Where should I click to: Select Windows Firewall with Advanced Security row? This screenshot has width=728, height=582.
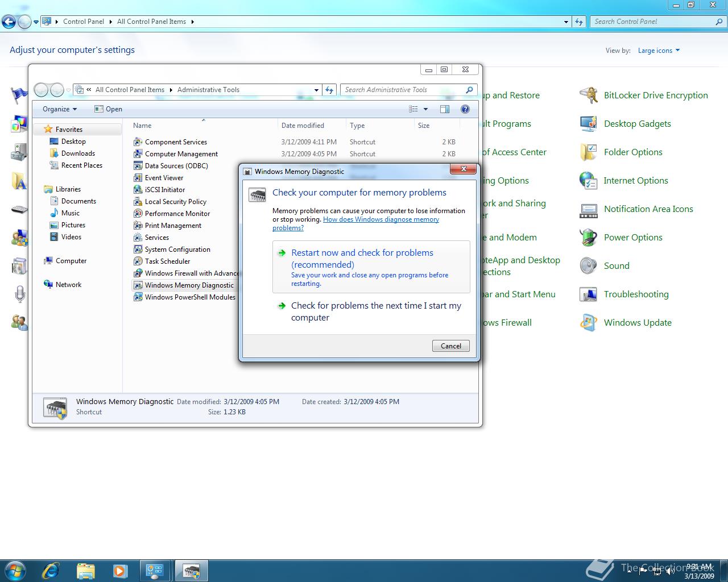pos(186,273)
